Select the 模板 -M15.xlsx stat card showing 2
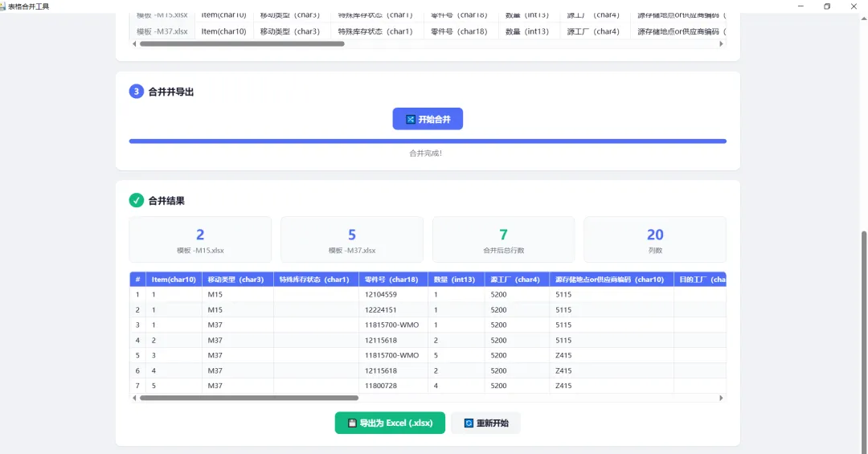Viewport: 868px width, 454px height. (x=200, y=239)
